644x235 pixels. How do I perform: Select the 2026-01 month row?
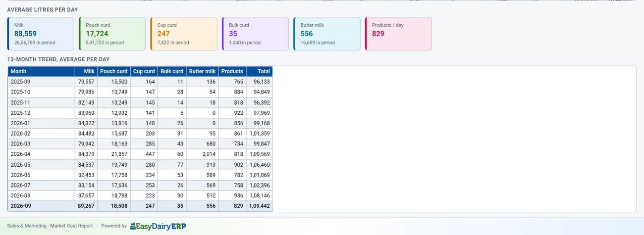(x=140, y=123)
